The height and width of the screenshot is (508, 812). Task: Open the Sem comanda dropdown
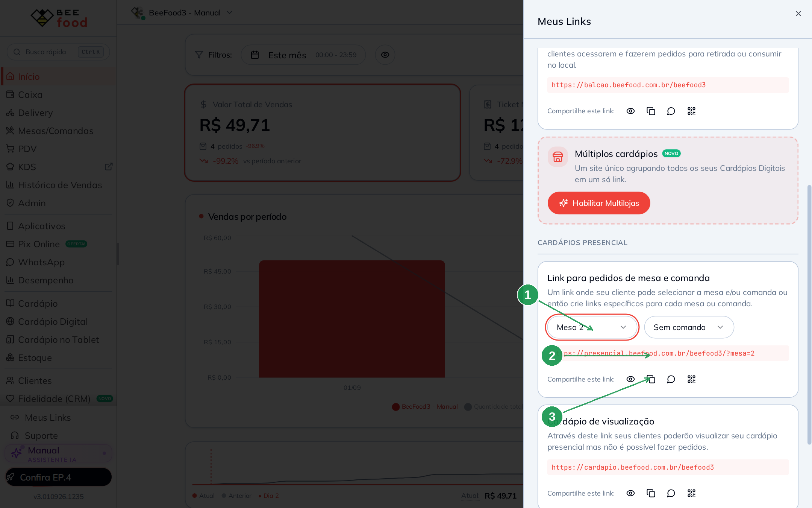pos(689,327)
